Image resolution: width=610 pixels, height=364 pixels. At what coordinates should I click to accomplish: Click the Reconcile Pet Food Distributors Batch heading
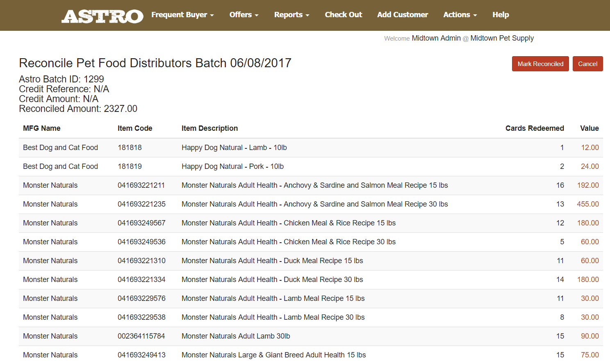[155, 63]
